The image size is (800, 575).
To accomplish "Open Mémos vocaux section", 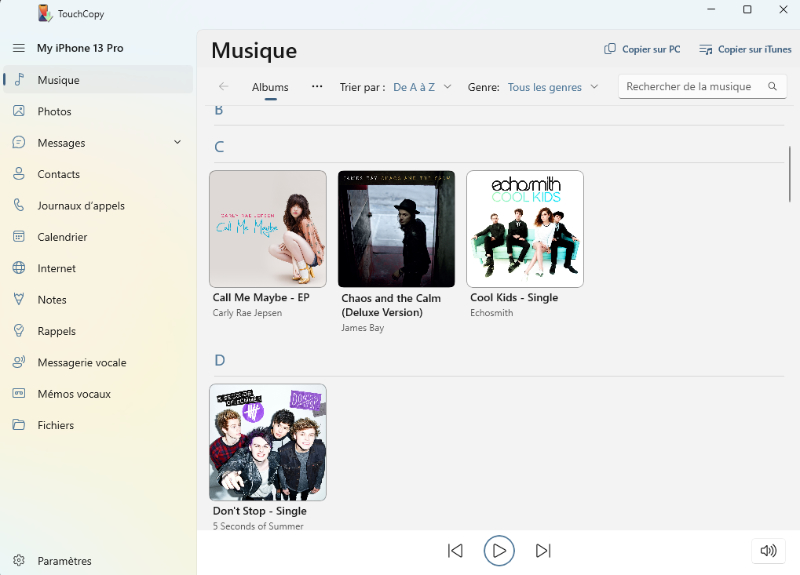I will 98,394.
